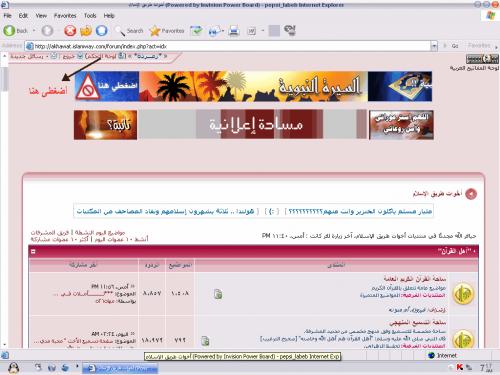The height and width of the screenshot is (375, 500).
Task: Click the Internet Explorer taskbar window button
Action: point(120,368)
